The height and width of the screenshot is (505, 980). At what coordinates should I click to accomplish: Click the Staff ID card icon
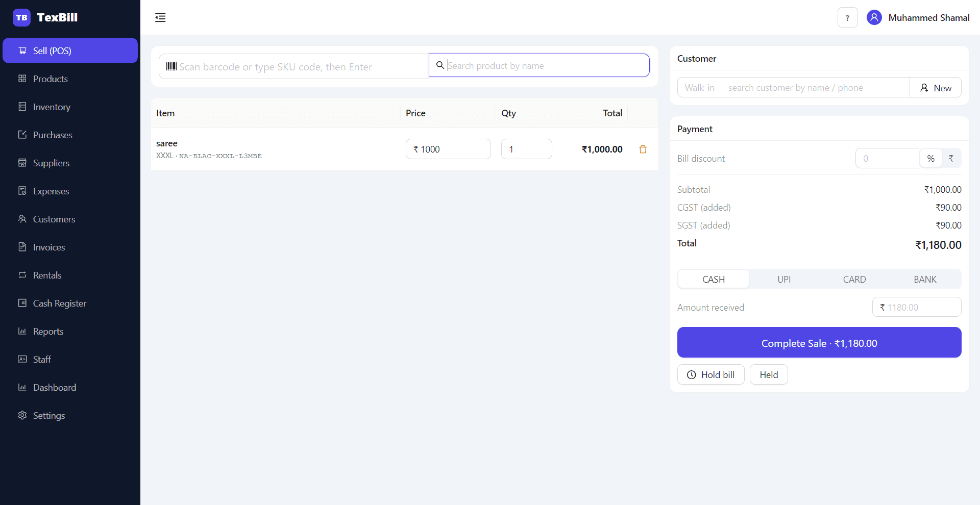point(22,359)
